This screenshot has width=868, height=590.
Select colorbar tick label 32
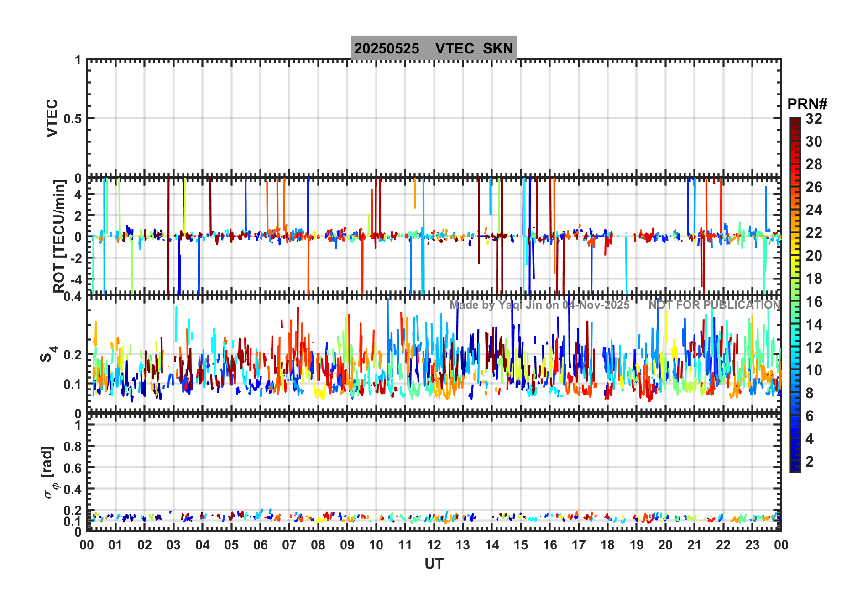(x=814, y=119)
